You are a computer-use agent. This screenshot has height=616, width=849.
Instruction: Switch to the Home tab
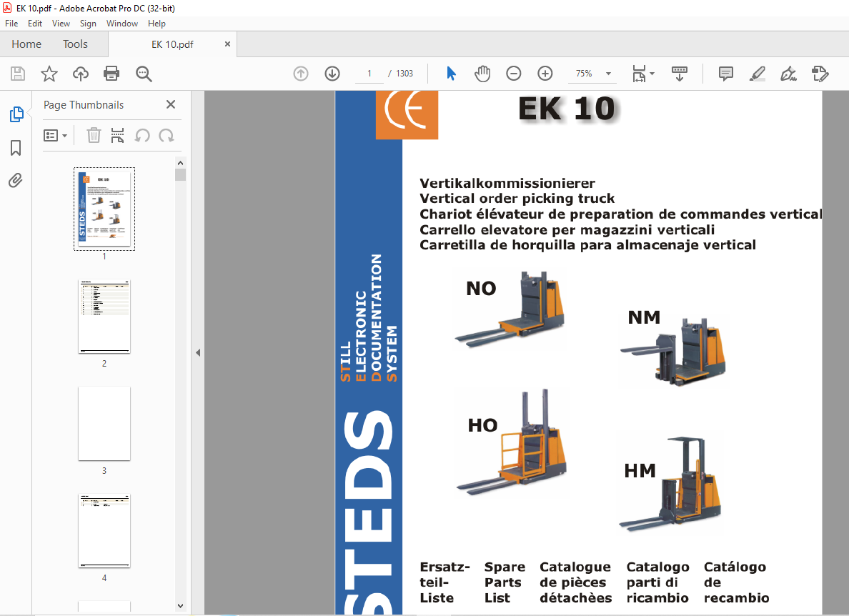(x=26, y=44)
